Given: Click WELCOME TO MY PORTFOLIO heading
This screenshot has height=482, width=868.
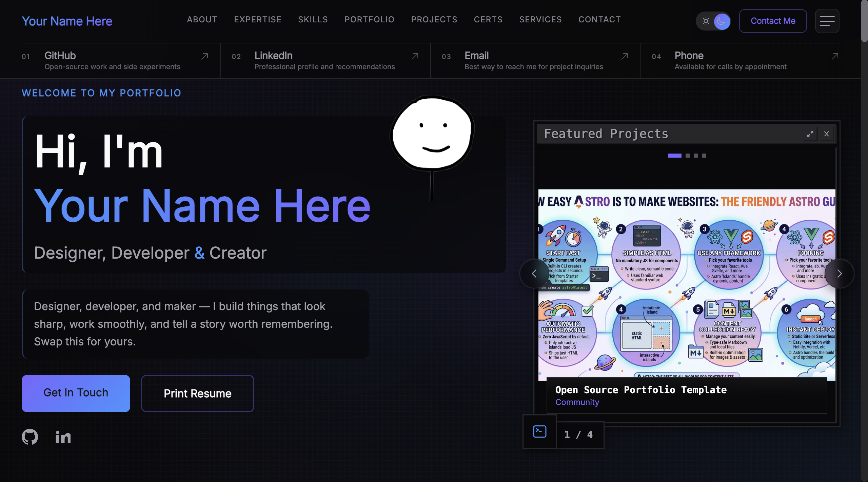Looking at the screenshot, I should coord(101,93).
